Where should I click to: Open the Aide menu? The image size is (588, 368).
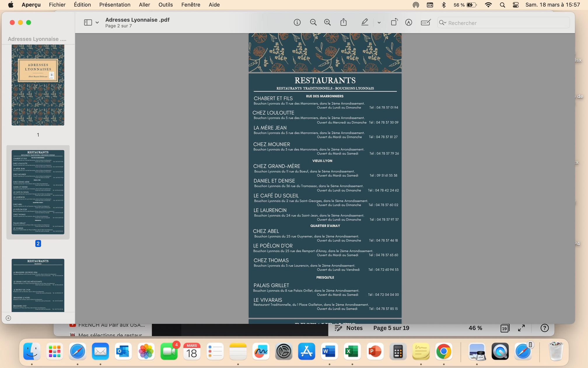214,5
